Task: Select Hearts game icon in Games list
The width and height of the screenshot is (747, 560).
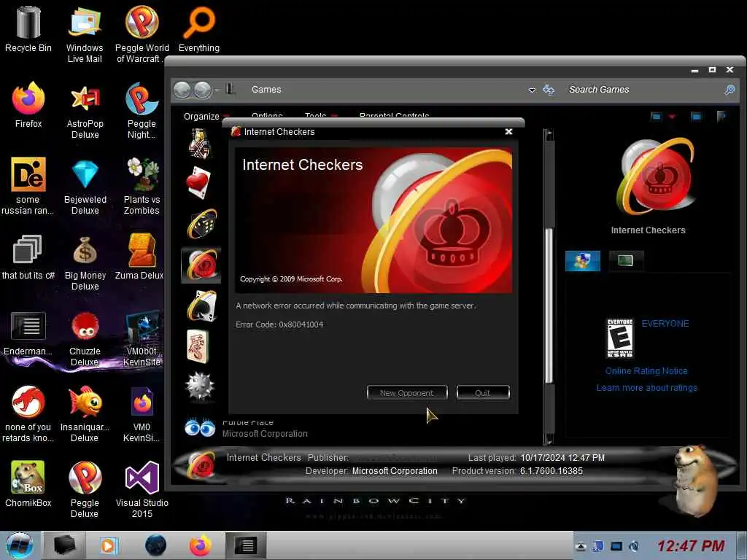Action: click(x=198, y=182)
